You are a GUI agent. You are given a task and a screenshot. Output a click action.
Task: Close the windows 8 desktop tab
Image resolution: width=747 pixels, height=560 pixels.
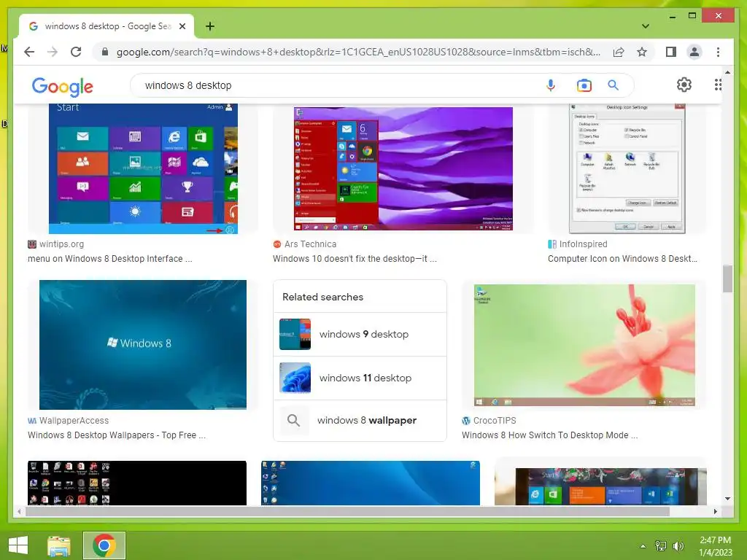182,26
